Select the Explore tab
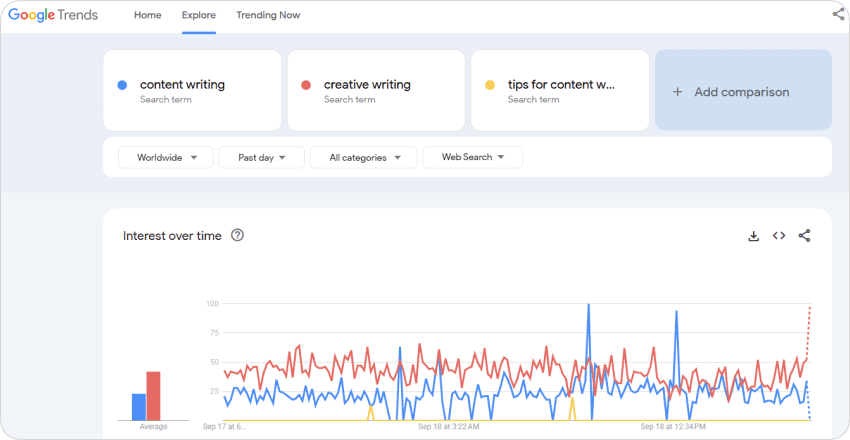Image resolution: width=850 pixels, height=440 pixels. pyautogui.click(x=199, y=15)
